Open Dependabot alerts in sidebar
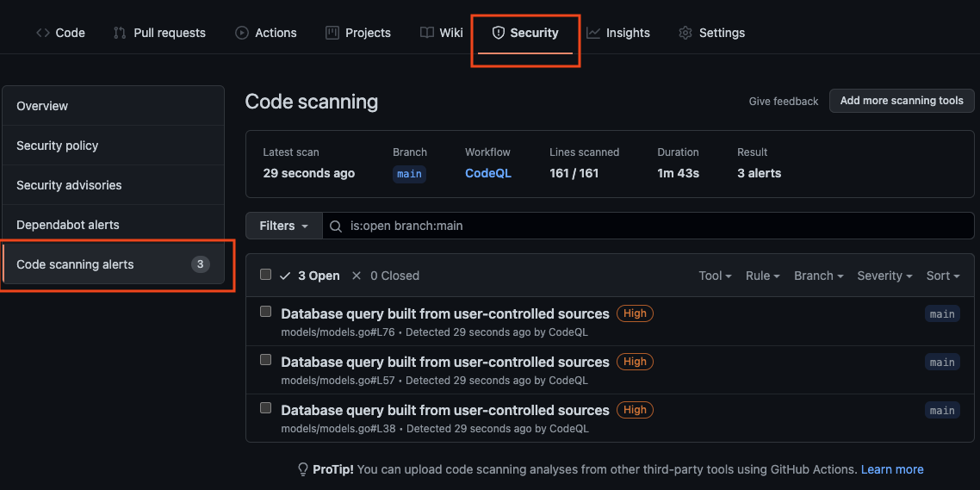The width and height of the screenshot is (980, 490). (x=68, y=225)
